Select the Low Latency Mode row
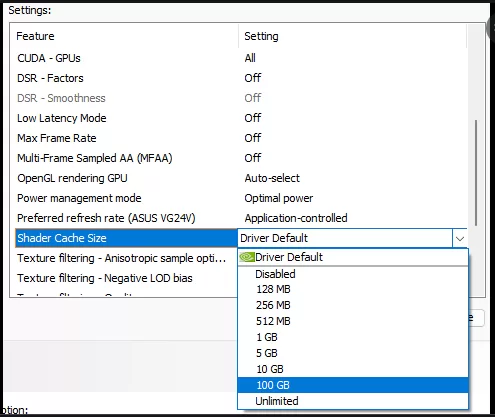Screen dimensions: 495x417 coord(241,118)
